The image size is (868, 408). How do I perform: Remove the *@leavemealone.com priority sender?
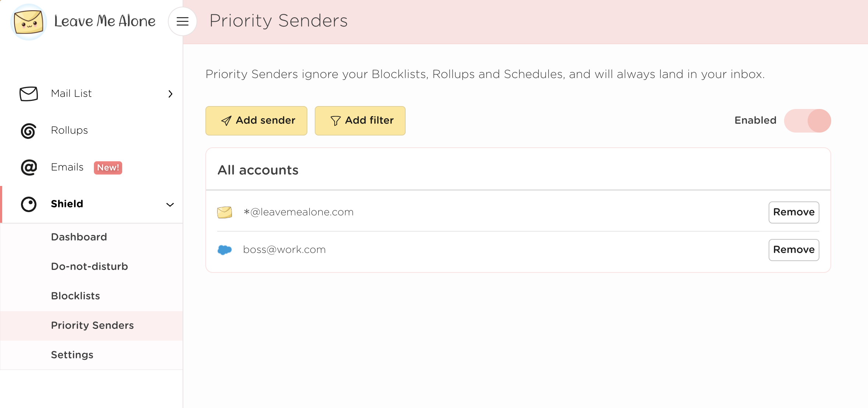click(794, 212)
